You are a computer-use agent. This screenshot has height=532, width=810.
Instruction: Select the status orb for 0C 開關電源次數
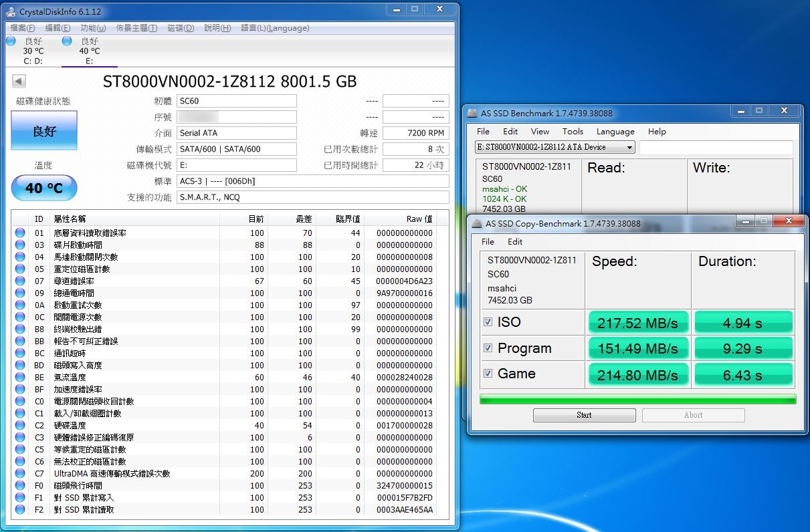(20, 317)
